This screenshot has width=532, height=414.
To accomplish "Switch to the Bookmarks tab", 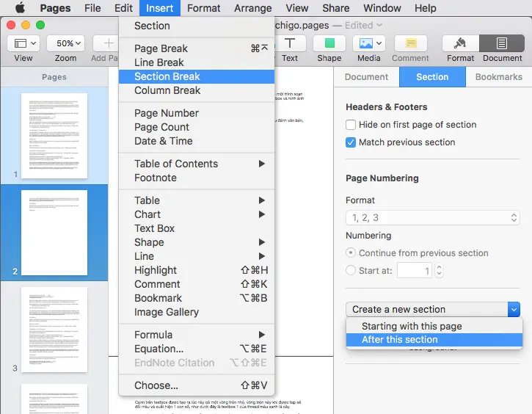I will (x=498, y=77).
